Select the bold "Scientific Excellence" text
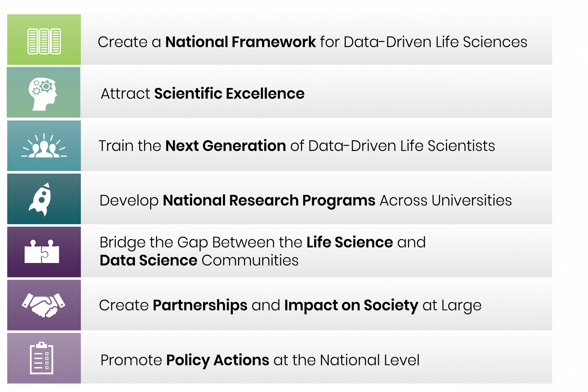The height and width of the screenshot is (392, 588). (x=229, y=94)
